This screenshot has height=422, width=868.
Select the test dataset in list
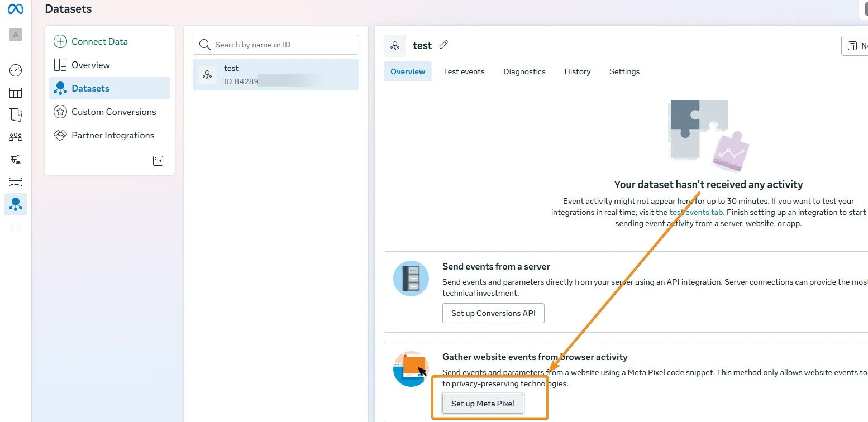pyautogui.click(x=276, y=75)
